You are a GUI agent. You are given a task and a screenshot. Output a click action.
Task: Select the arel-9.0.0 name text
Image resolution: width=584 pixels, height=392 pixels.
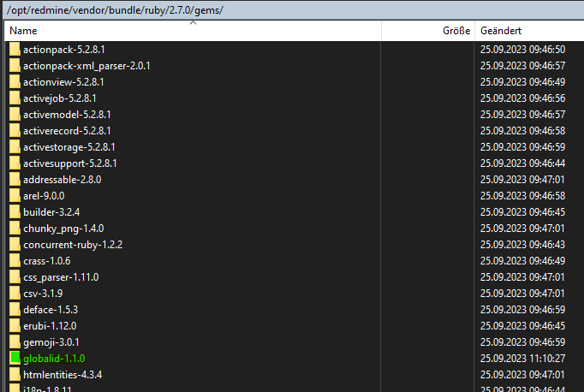(x=44, y=196)
